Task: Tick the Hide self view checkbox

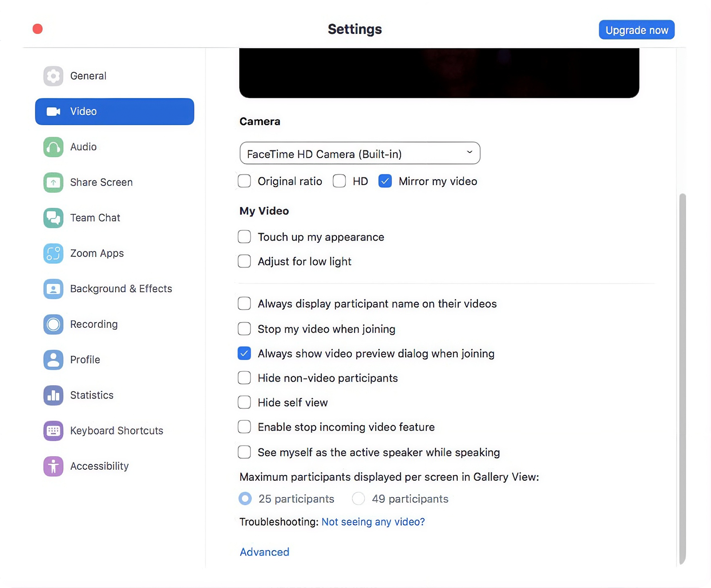Action: 244,402
